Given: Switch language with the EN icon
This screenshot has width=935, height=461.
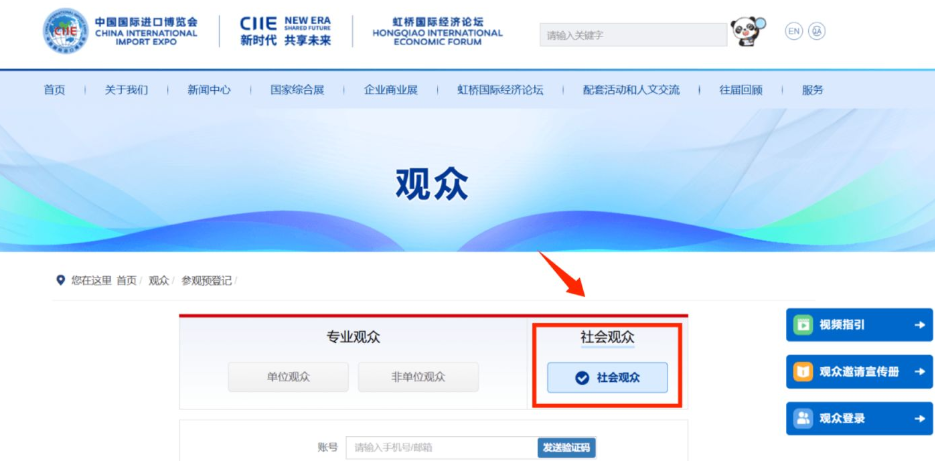Looking at the screenshot, I should coord(794,31).
